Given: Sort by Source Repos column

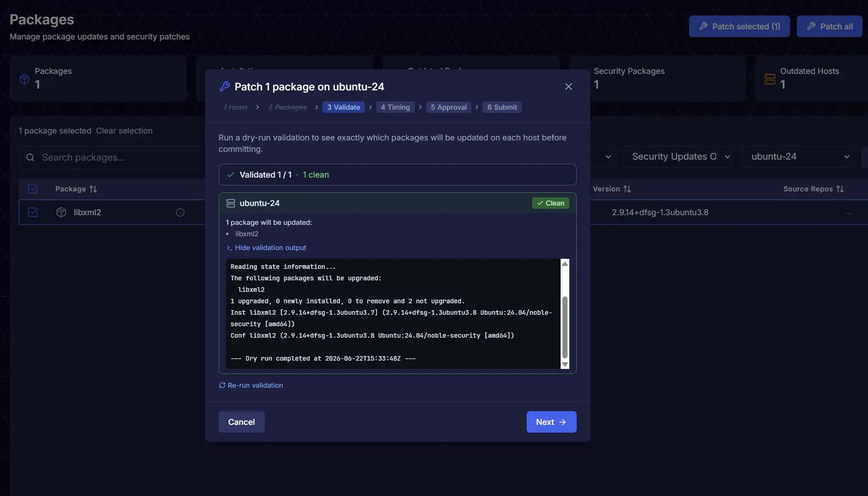Looking at the screenshot, I should (813, 189).
